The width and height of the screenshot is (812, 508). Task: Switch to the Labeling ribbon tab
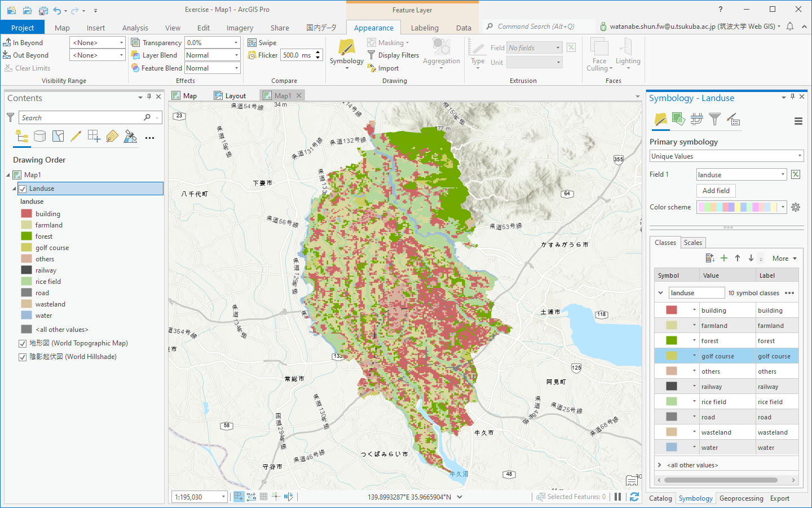(425, 28)
